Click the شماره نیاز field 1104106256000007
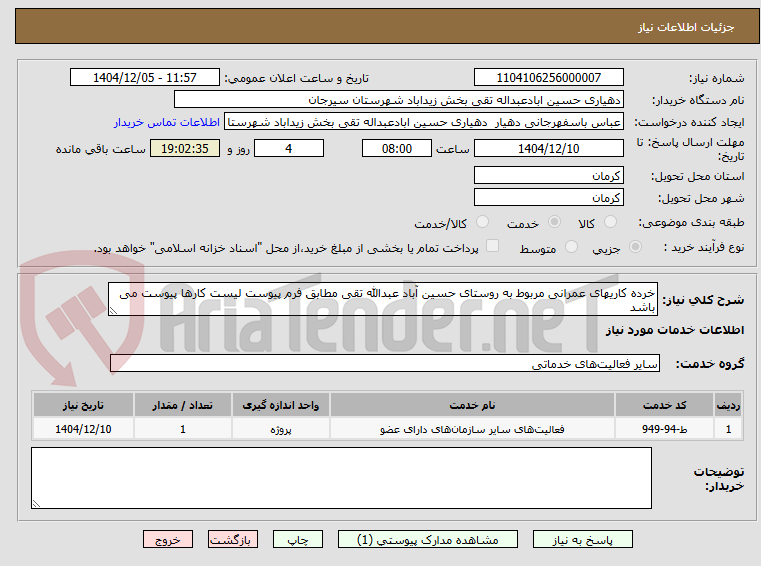This screenshot has width=761, height=566. click(x=548, y=78)
